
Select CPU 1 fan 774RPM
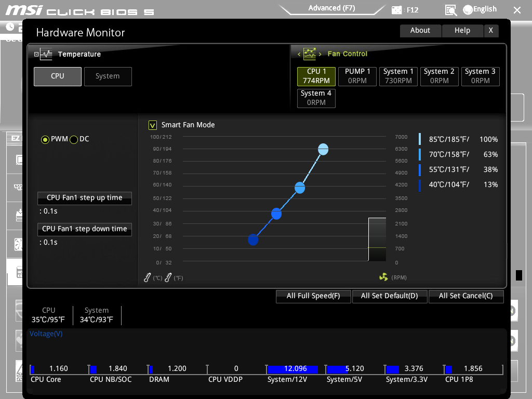tap(316, 76)
